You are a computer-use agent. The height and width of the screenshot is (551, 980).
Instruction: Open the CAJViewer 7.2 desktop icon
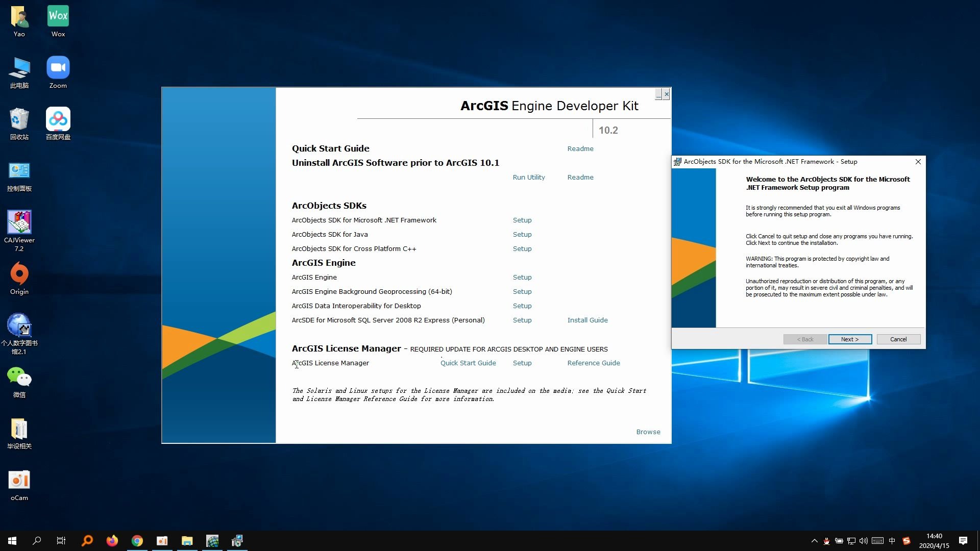pyautogui.click(x=19, y=222)
